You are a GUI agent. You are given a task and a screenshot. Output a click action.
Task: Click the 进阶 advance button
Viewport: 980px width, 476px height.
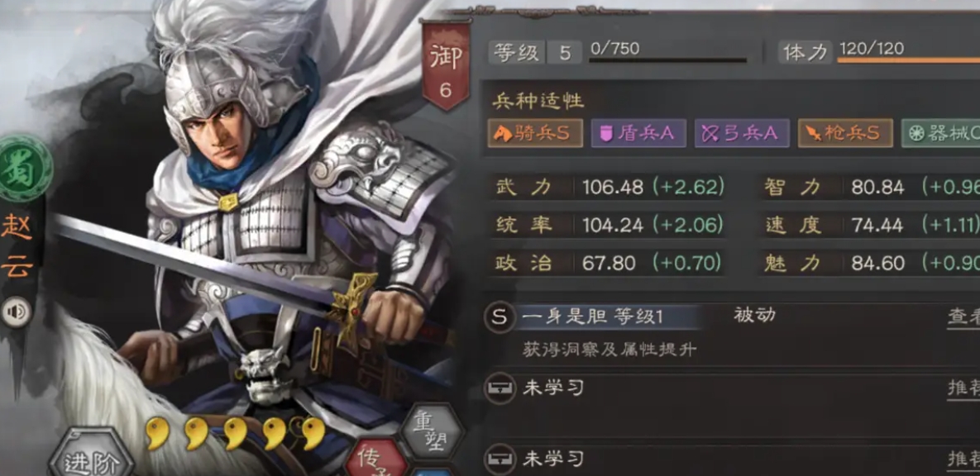click(x=91, y=455)
